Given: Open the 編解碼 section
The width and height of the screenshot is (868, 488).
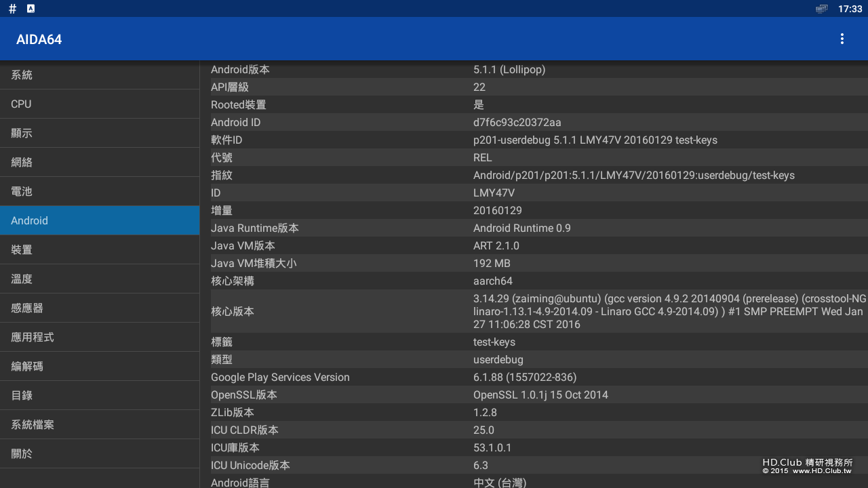Looking at the screenshot, I should (100, 366).
